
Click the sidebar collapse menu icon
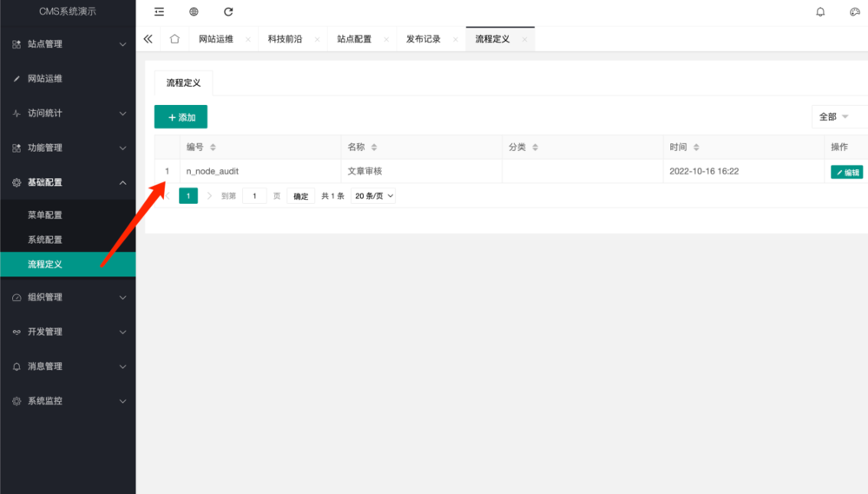pyautogui.click(x=159, y=12)
